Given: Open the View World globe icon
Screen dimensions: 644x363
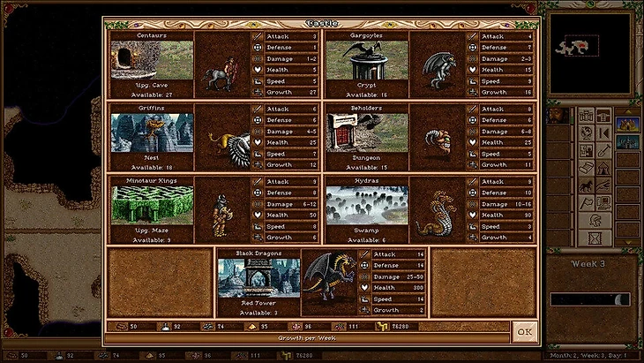Looking at the screenshot, I should pyautogui.click(x=586, y=133).
